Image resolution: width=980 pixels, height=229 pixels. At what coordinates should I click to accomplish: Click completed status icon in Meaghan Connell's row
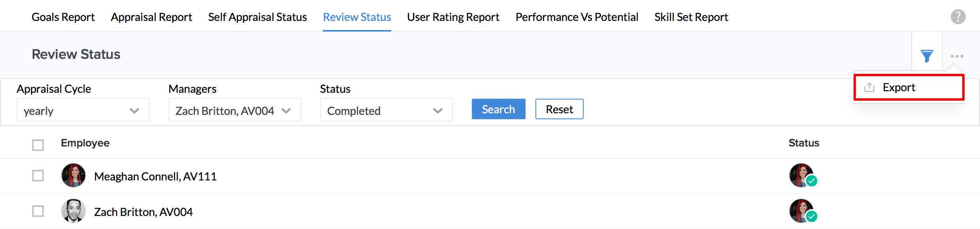[803, 176]
